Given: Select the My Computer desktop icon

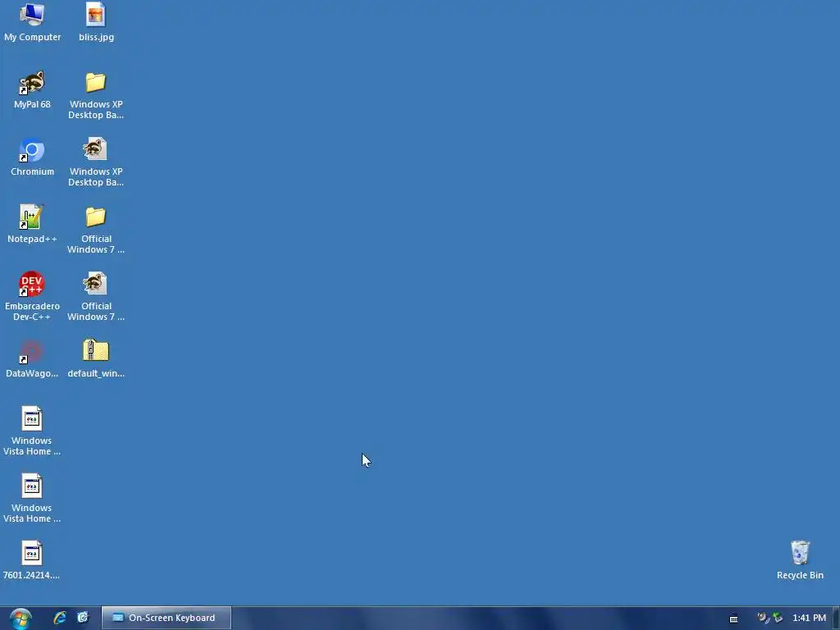Looking at the screenshot, I should pyautogui.click(x=32, y=21).
